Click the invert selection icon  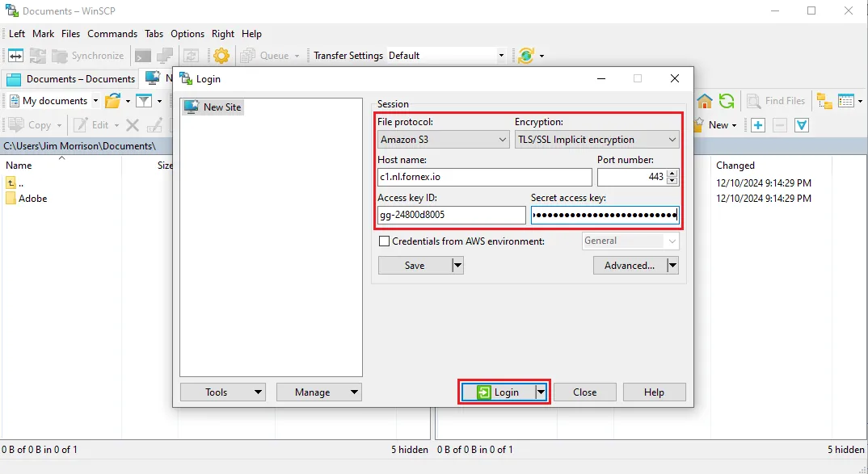click(801, 125)
